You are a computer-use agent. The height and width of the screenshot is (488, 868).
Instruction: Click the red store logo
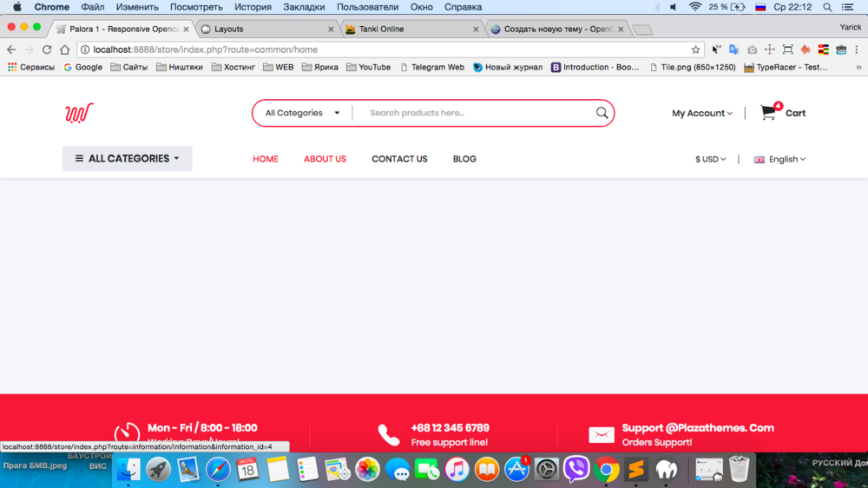pos(79,113)
